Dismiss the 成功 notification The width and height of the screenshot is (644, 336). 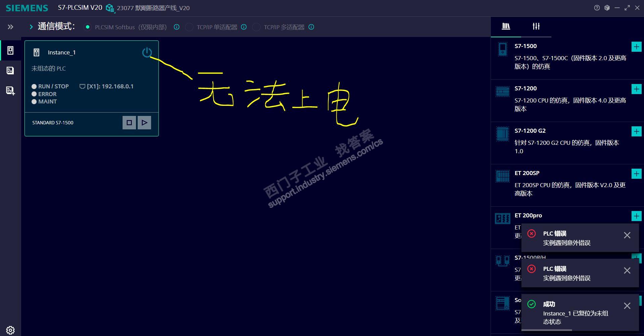(627, 306)
